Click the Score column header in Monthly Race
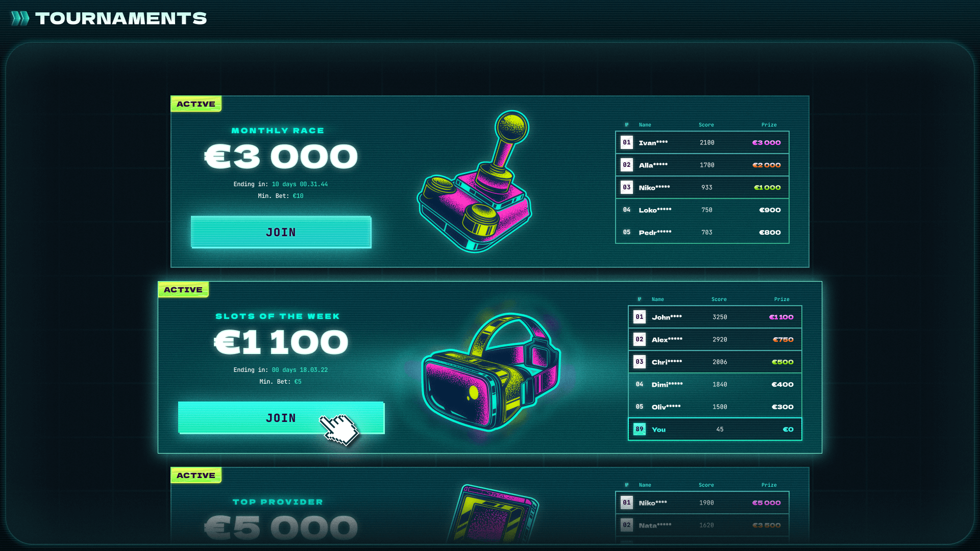Viewport: 980px width, 551px height. click(x=706, y=125)
